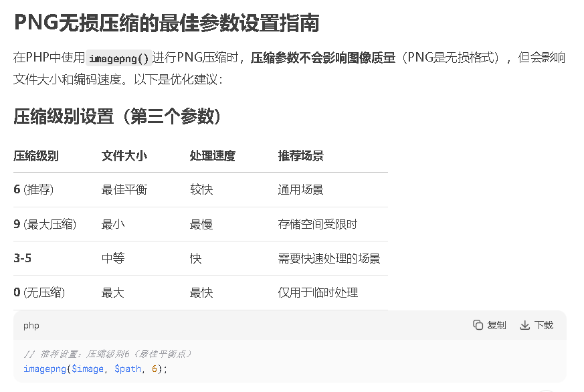Image resolution: width=584 pixels, height=392 pixels.
Task: Click the 下载 label in the code header
Action: pos(544,325)
